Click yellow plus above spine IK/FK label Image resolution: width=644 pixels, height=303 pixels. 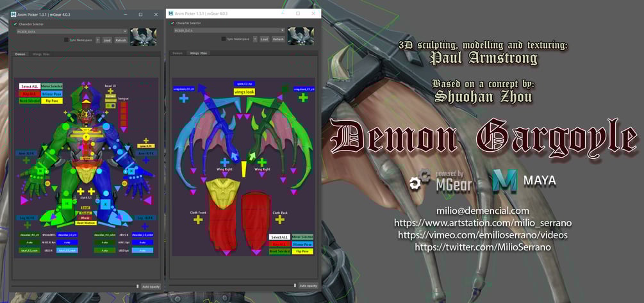(146, 140)
